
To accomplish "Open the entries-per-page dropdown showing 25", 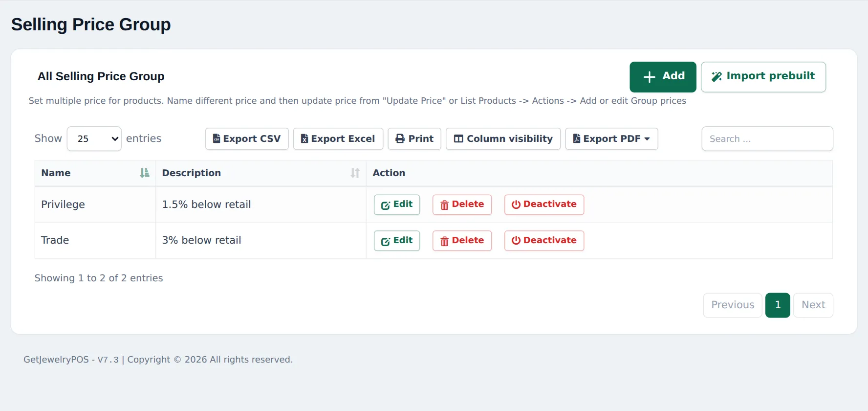I will [x=94, y=139].
